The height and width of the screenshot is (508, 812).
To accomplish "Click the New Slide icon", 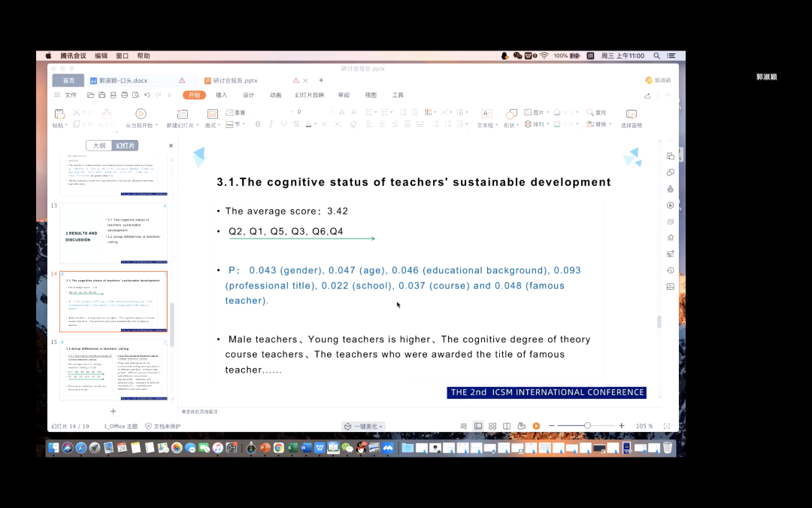I will pyautogui.click(x=182, y=114).
